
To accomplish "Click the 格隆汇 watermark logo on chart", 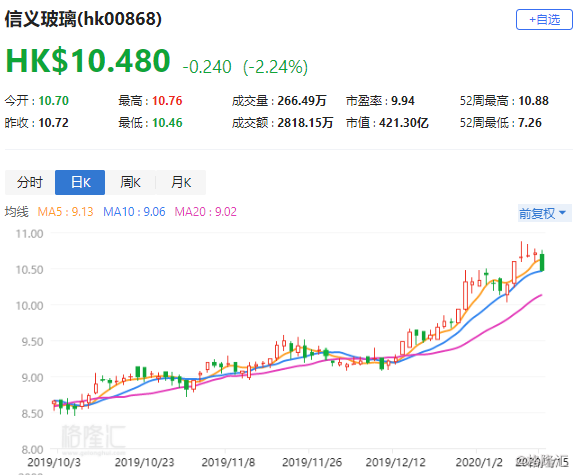I will 93,437.
